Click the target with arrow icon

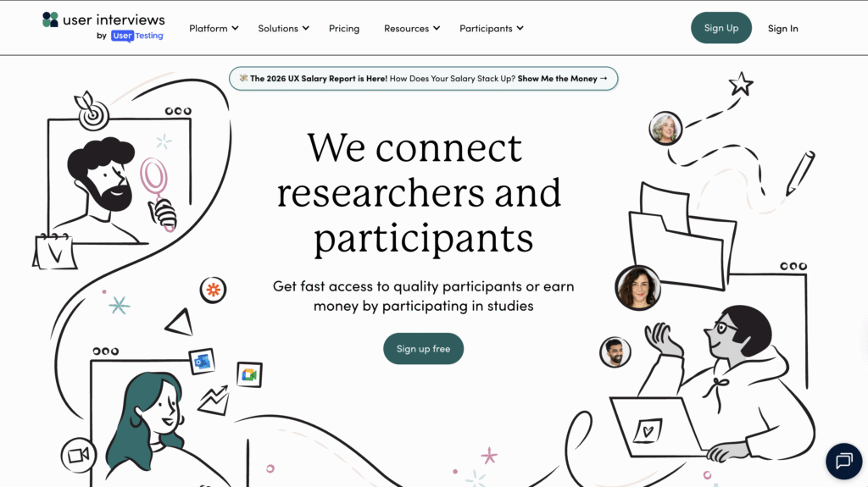point(93,114)
